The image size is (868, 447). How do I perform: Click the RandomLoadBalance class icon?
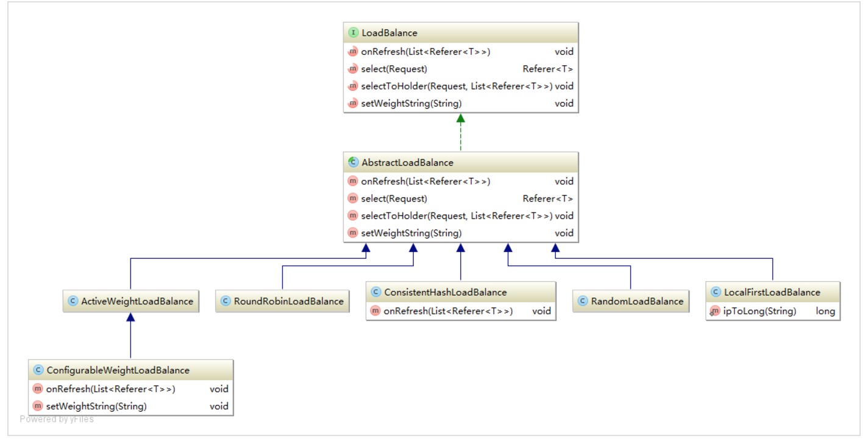tap(583, 301)
